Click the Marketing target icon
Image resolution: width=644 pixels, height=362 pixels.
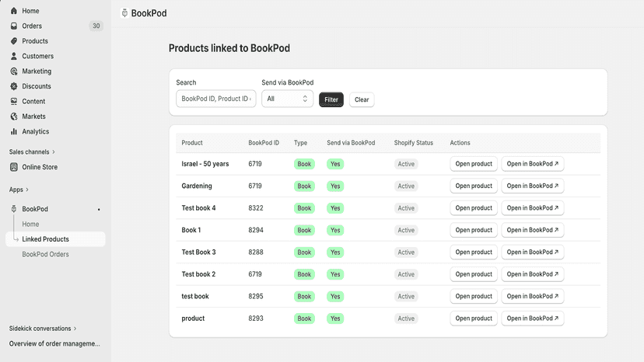(x=14, y=71)
